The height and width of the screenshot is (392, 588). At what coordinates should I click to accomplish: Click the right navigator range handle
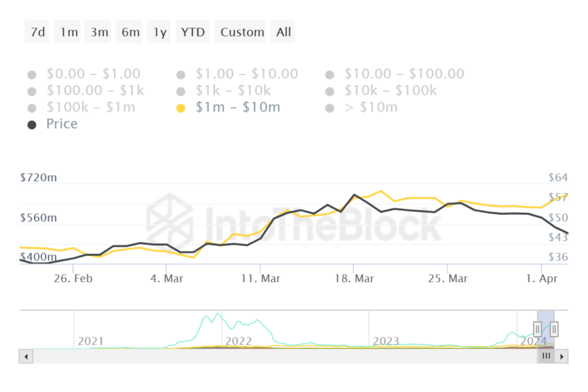554,329
